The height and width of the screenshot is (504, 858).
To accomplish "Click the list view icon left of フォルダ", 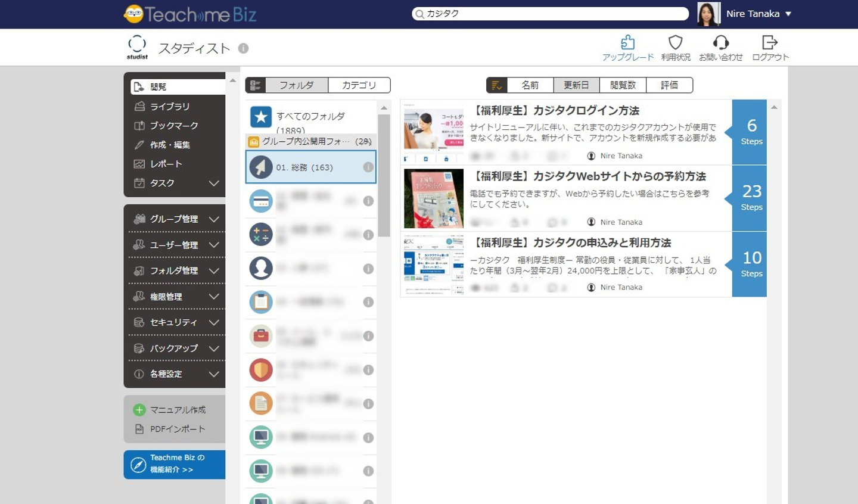I will coord(256,85).
